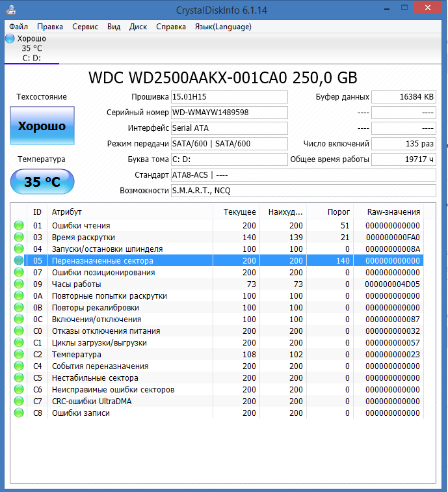Open the Диск menu

point(138,27)
